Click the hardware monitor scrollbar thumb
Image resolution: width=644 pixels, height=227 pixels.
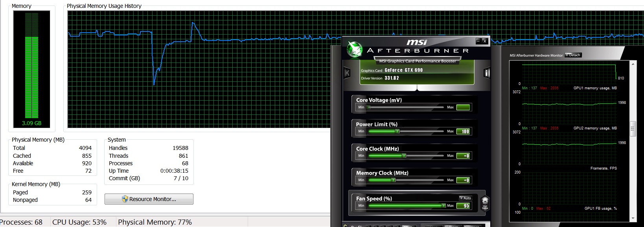(x=633, y=129)
